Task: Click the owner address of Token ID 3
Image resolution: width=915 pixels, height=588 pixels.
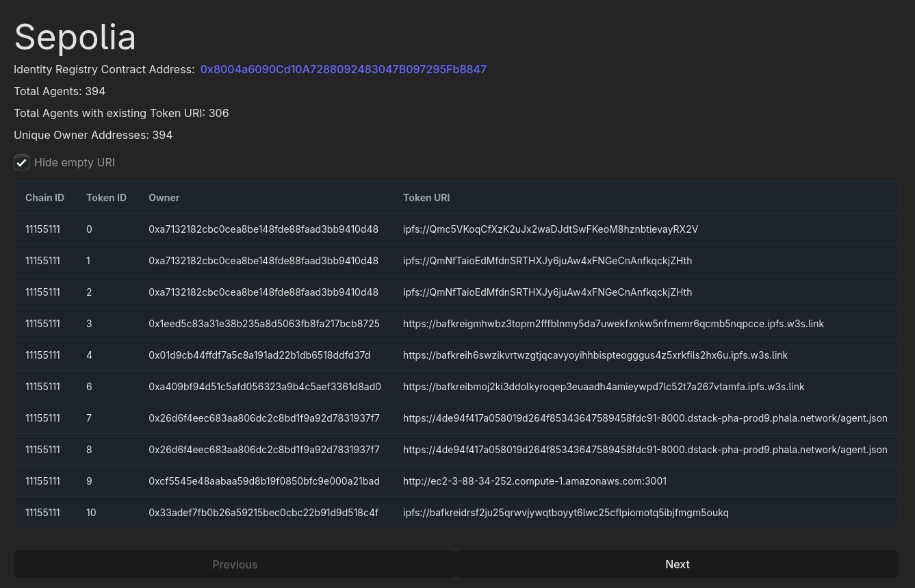Action: pyautogui.click(x=263, y=324)
